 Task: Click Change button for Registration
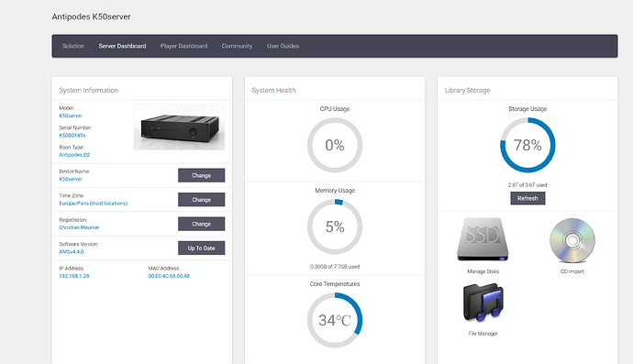coord(202,224)
